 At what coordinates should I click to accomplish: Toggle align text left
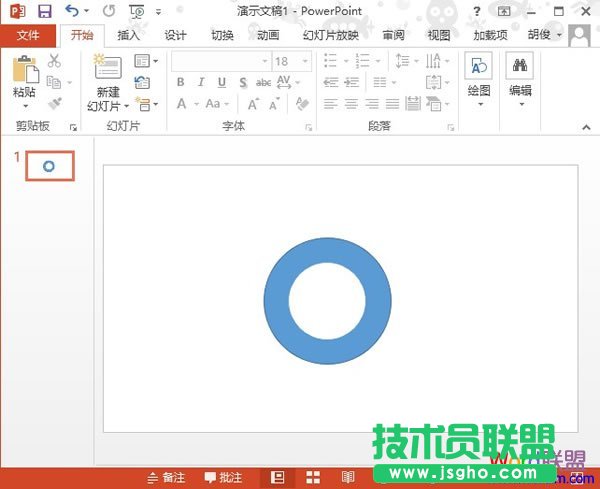tap(331, 104)
